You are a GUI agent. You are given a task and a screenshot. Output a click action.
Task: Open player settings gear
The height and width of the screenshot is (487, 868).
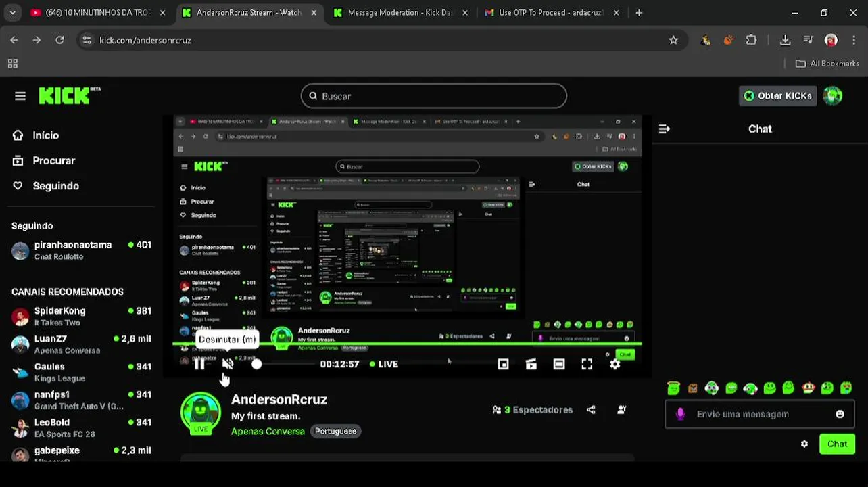tap(614, 364)
